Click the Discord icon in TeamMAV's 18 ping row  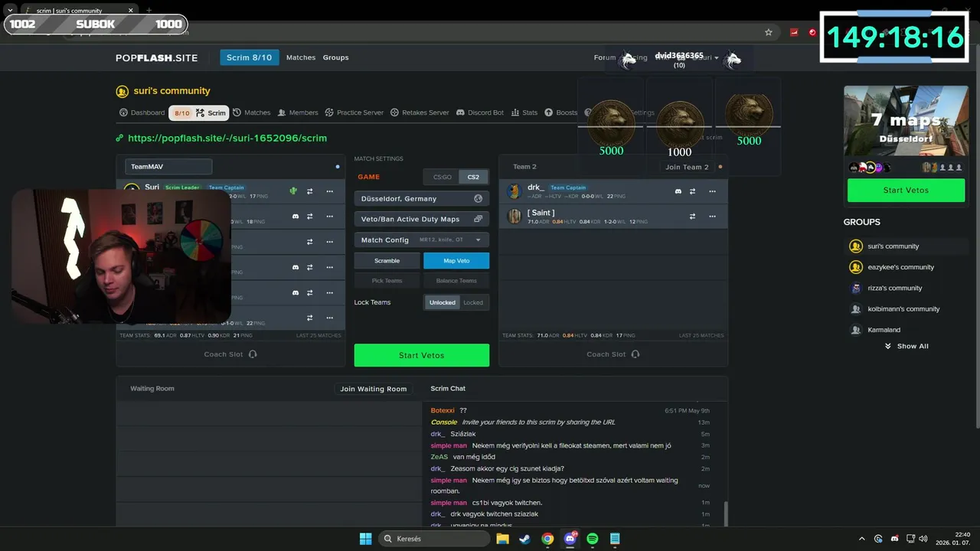[296, 217]
